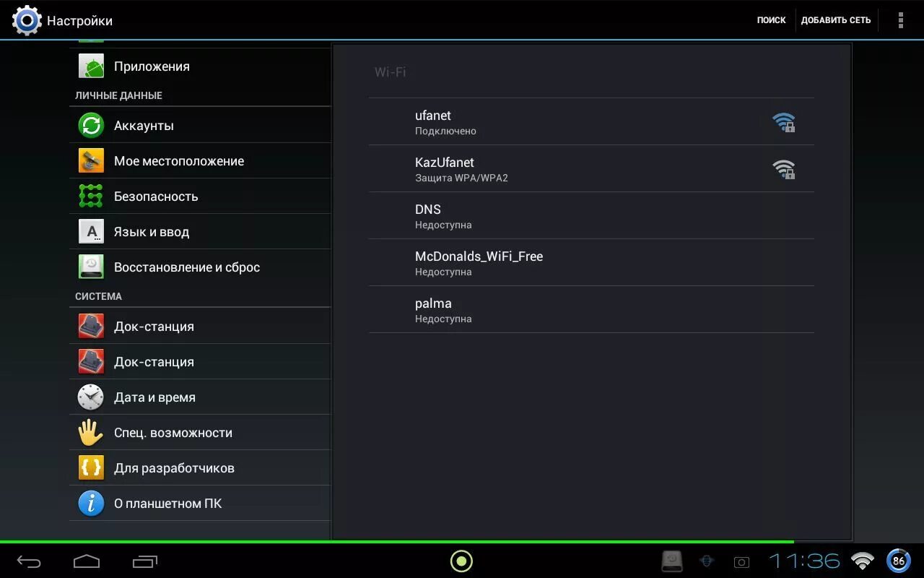This screenshot has width=924, height=578.
Task: Select the connected ufanet network
Action: point(591,122)
